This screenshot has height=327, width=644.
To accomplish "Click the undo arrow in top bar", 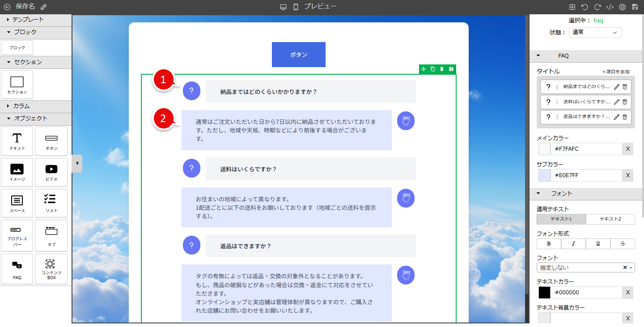I will (585, 7).
